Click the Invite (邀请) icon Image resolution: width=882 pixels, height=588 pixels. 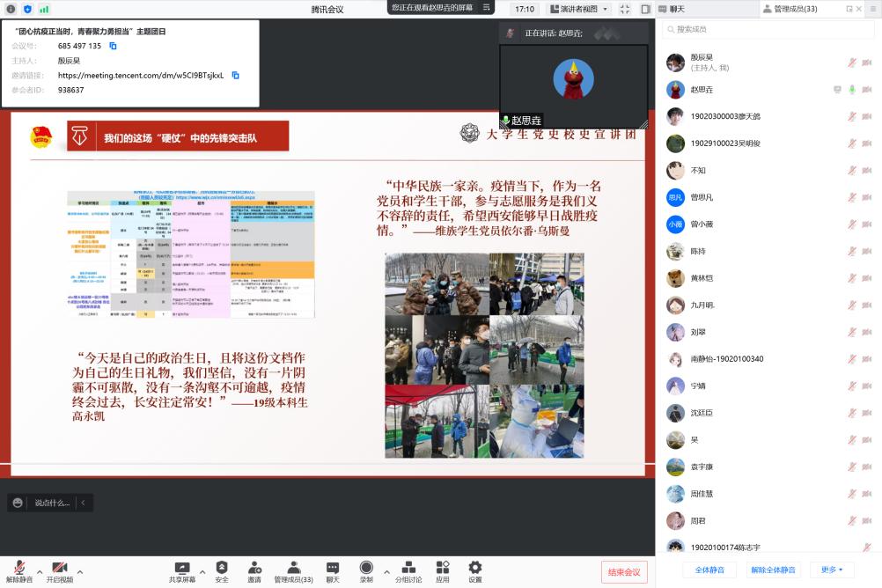[254, 568]
